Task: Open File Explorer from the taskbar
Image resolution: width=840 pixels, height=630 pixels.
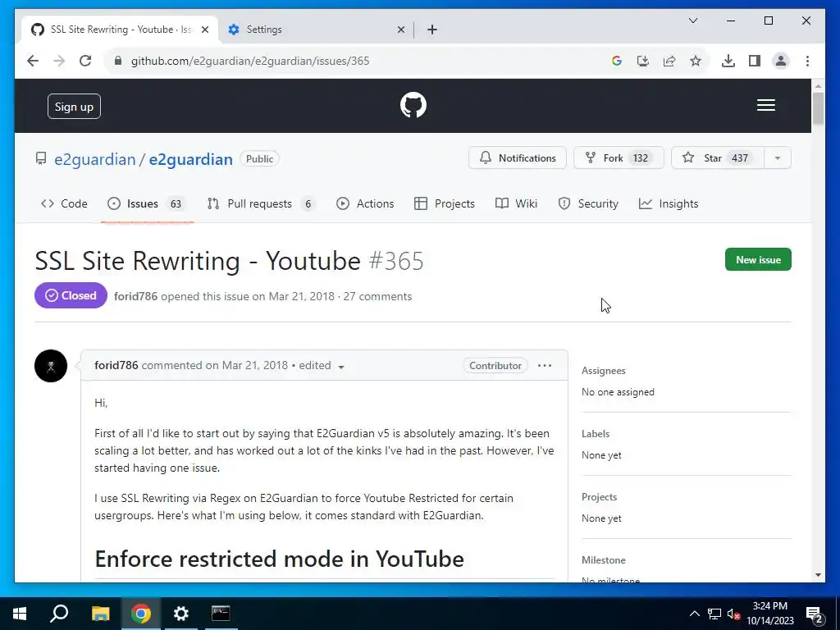Action: tap(100, 614)
